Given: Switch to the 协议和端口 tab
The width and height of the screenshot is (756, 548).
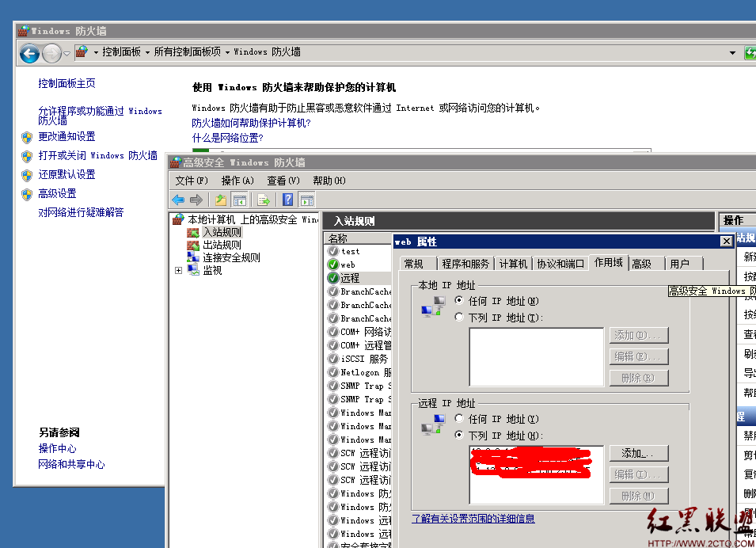Looking at the screenshot, I should pyautogui.click(x=560, y=264).
